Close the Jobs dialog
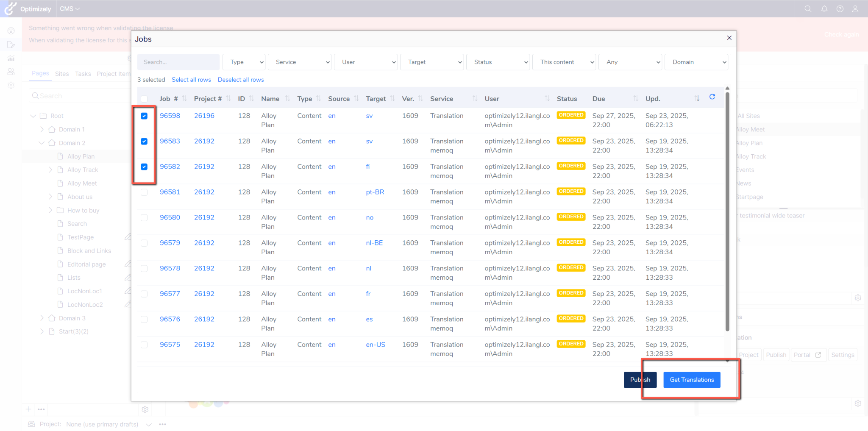868x431 pixels. 729,38
